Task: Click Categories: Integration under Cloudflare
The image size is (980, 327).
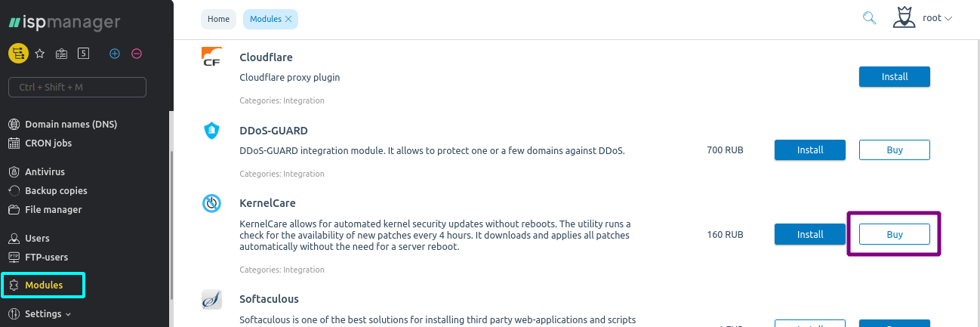Action: pos(282,100)
